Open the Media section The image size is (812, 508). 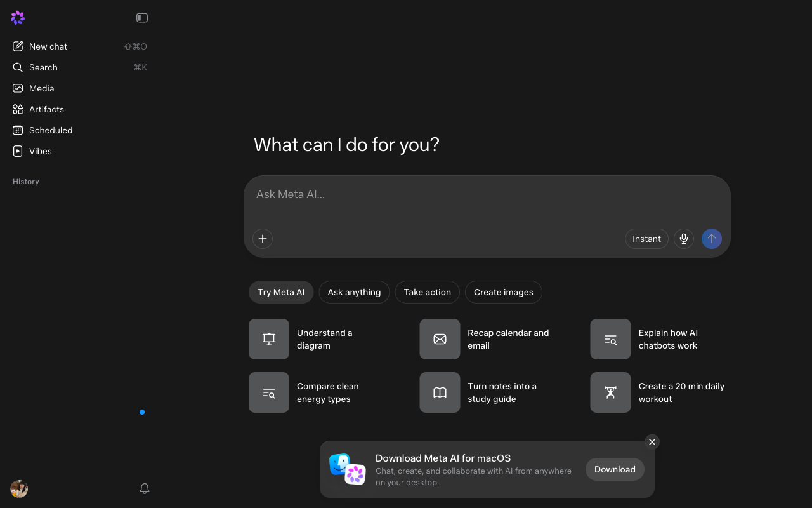click(79, 88)
